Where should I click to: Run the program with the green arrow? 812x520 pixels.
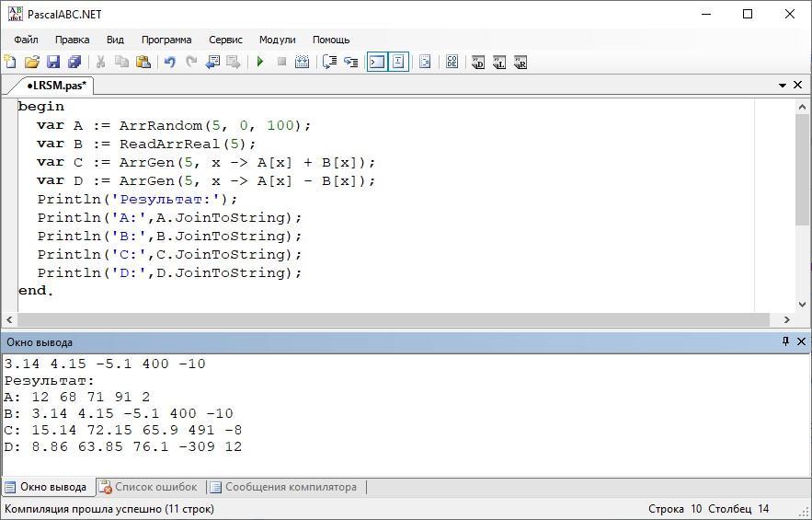260,62
